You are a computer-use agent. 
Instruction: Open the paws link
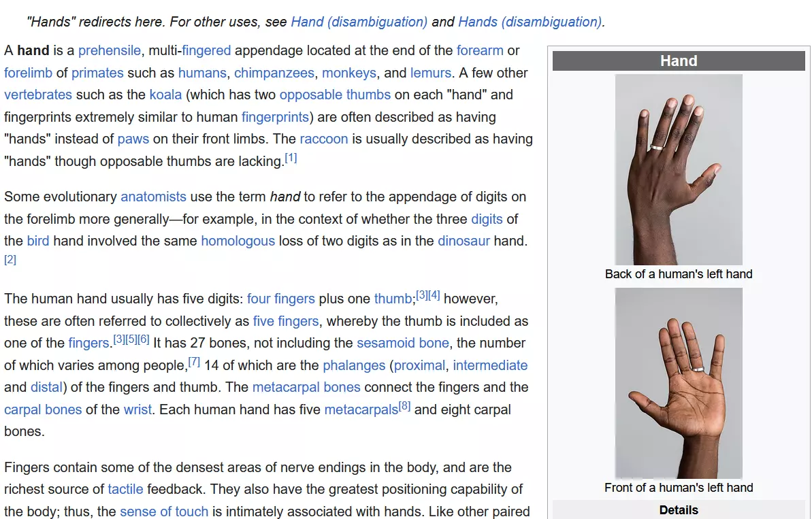coord(133,139)
